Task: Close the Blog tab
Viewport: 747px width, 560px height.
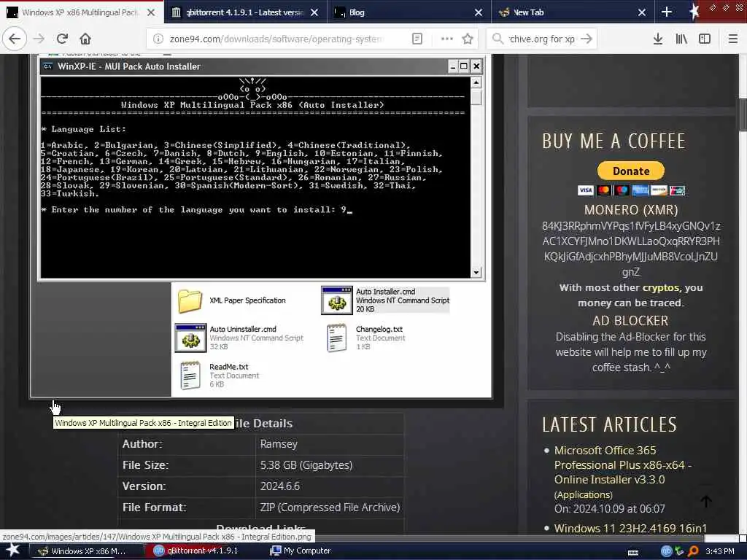Action: pos(479,12)
